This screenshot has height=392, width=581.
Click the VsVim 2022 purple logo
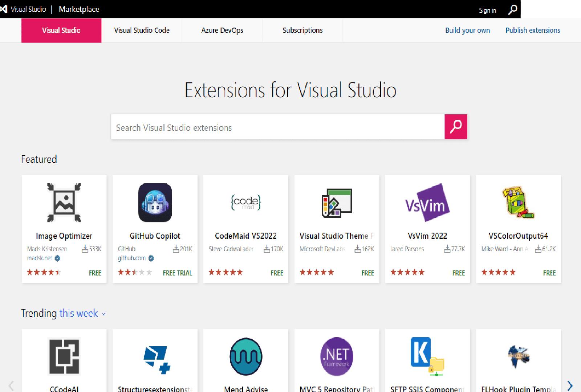point(427,203)
